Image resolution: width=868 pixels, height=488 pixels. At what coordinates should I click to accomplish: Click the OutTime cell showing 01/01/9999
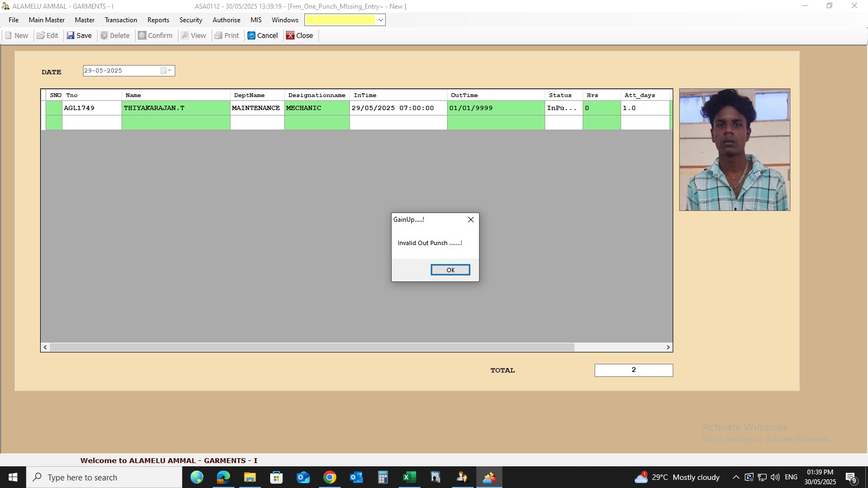point(495,108)
